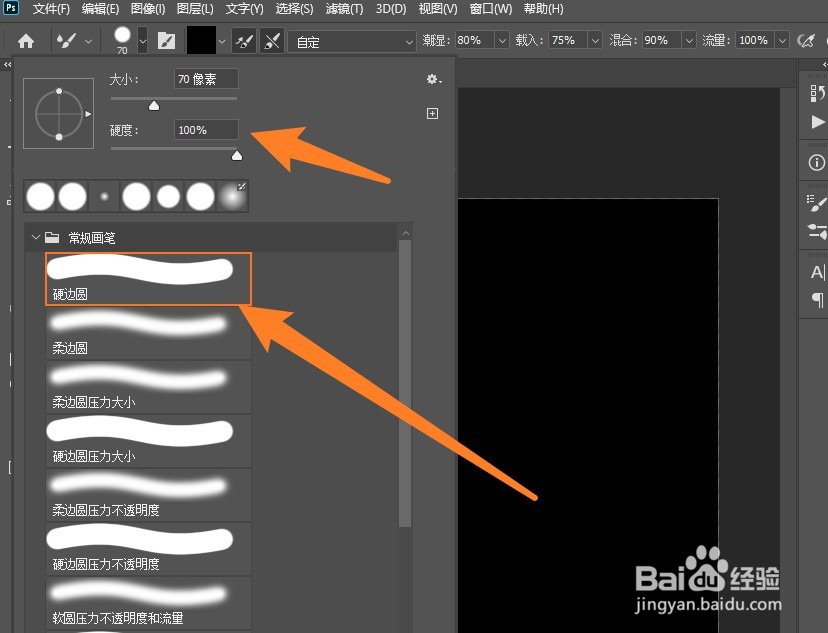The width and height of the screenshot is (828, 633).
Task: Open the 文字(Y) menu
Action: click(x=244, y=9)
